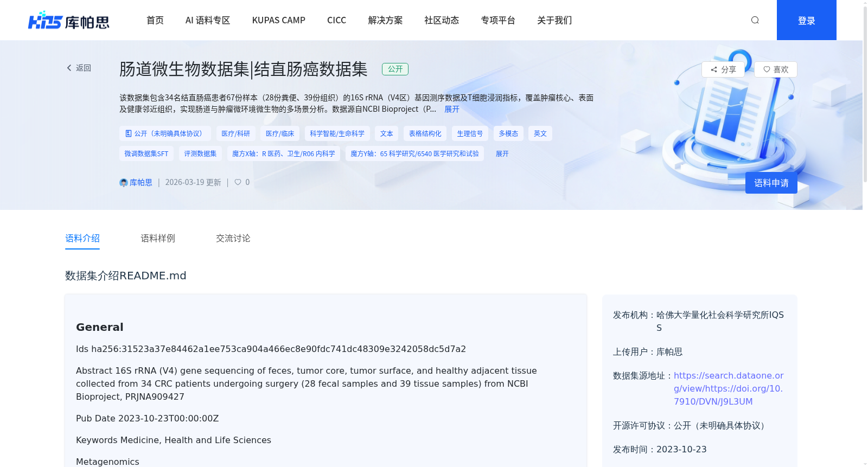Click the blue 登录 login button
The height and width of the screenshot is (467, 868).
(x=807, y=20)
